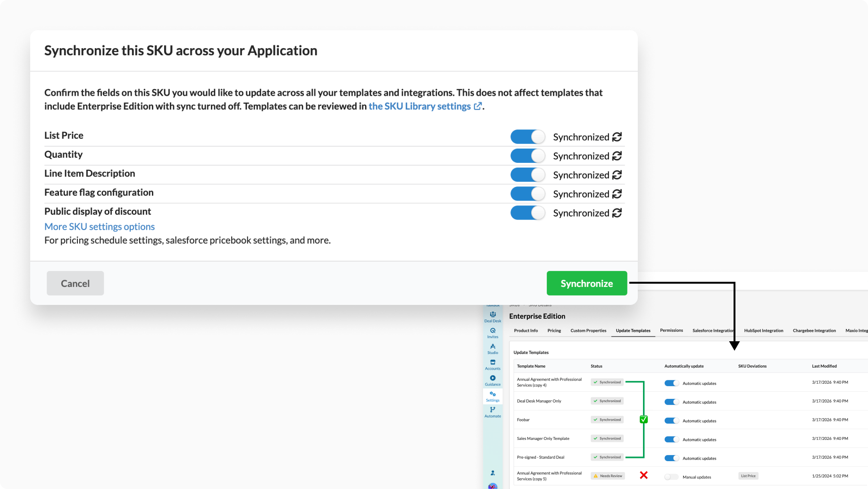Image resolution: width=868 pixels, height=489 pixels.
Task: Toggle automatic updates for Foobar template
Action: [x=671, y=421]
